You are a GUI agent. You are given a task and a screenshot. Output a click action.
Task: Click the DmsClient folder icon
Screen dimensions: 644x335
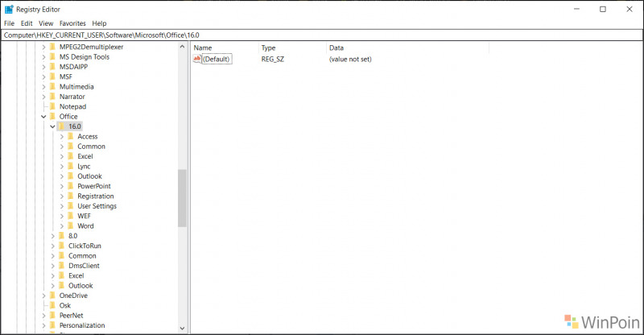tap(62, 266)
